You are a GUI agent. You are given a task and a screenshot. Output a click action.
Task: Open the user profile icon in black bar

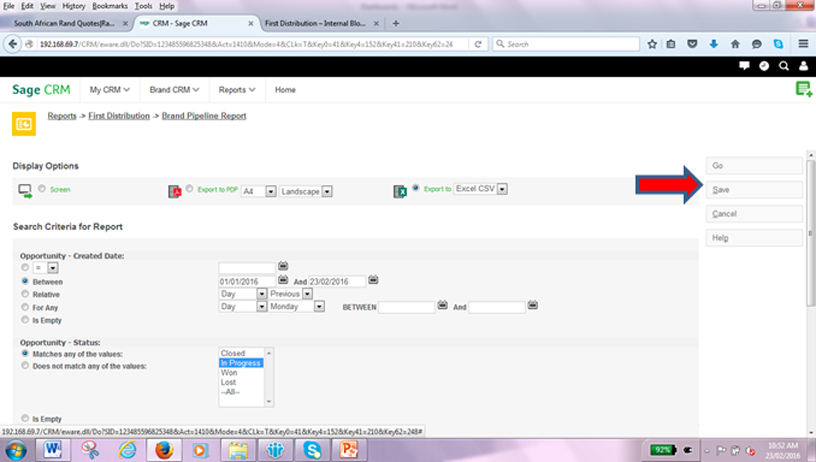[804, 66]
